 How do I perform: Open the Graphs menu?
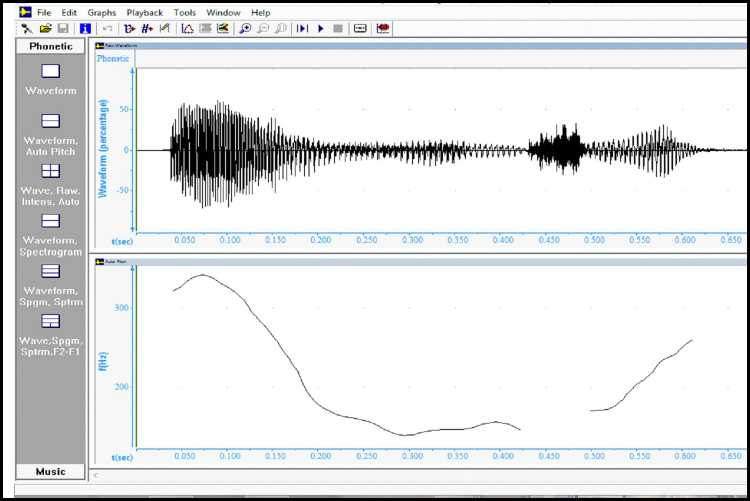(101, 12)
